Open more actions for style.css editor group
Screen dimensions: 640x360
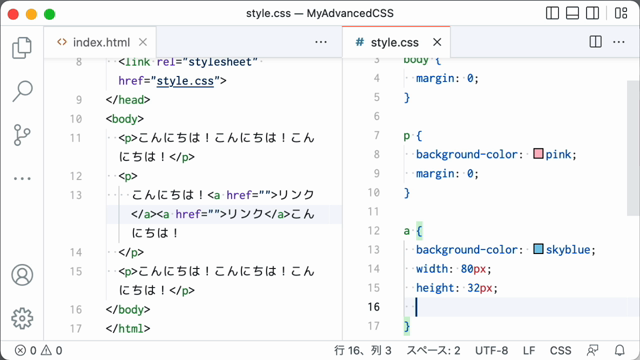619,42
